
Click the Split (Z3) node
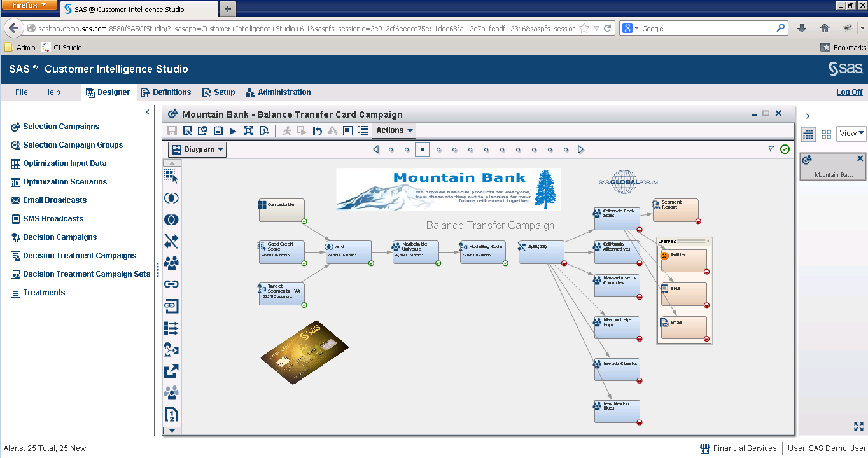click(x=541, y=252)
